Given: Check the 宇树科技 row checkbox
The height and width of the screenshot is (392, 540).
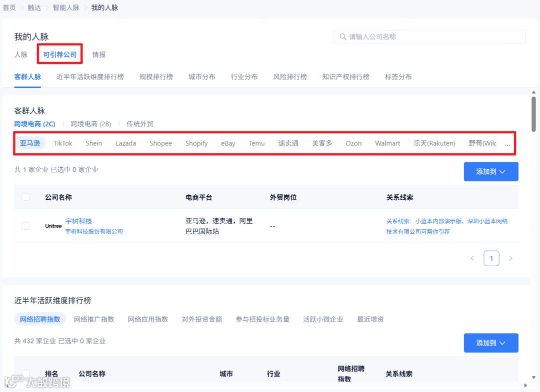Looking at the screenshot, I should pos(25,226).
